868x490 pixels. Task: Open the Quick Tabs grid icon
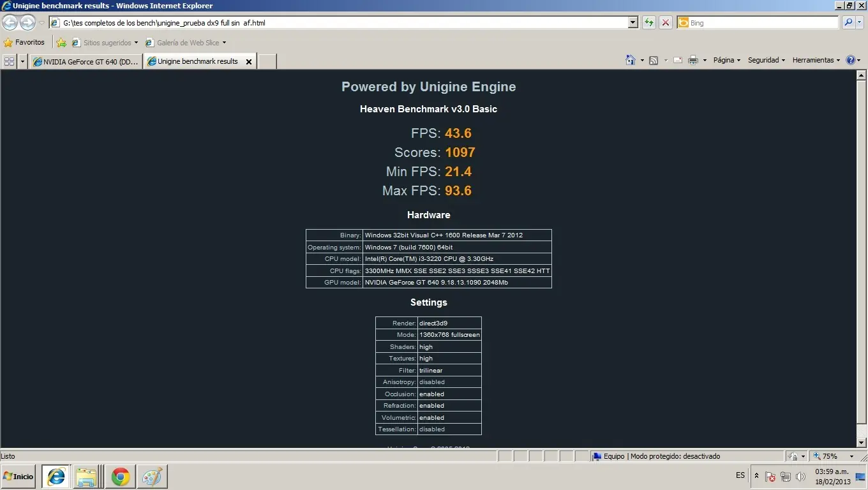[10, 61]
